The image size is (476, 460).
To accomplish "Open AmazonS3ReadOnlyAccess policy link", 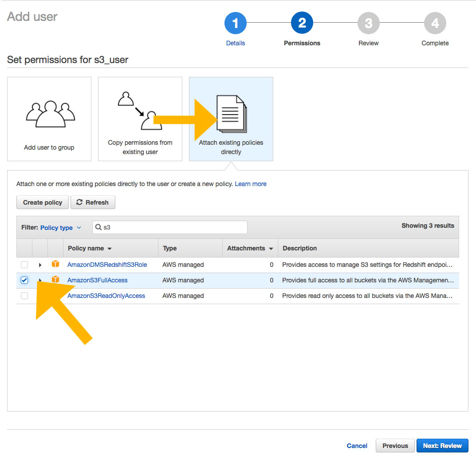I will (x=106, y=296).
